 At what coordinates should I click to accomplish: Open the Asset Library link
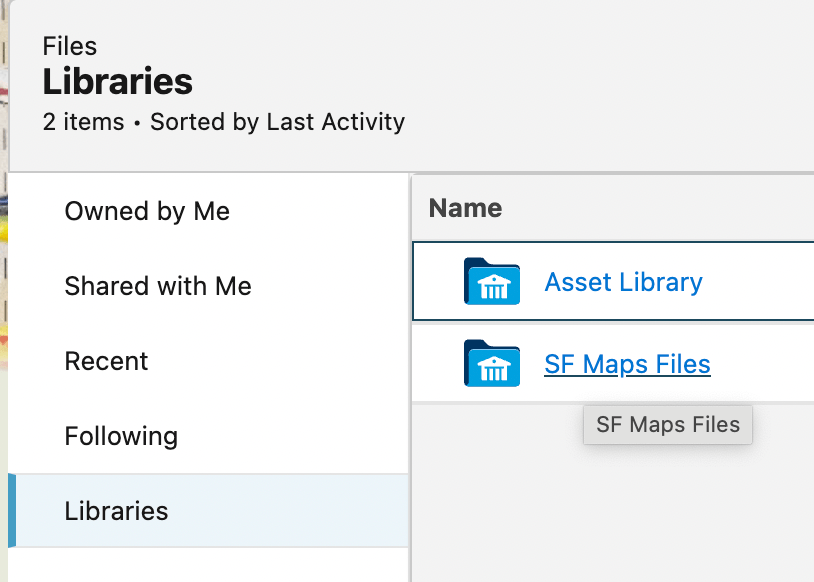[623, 282]
